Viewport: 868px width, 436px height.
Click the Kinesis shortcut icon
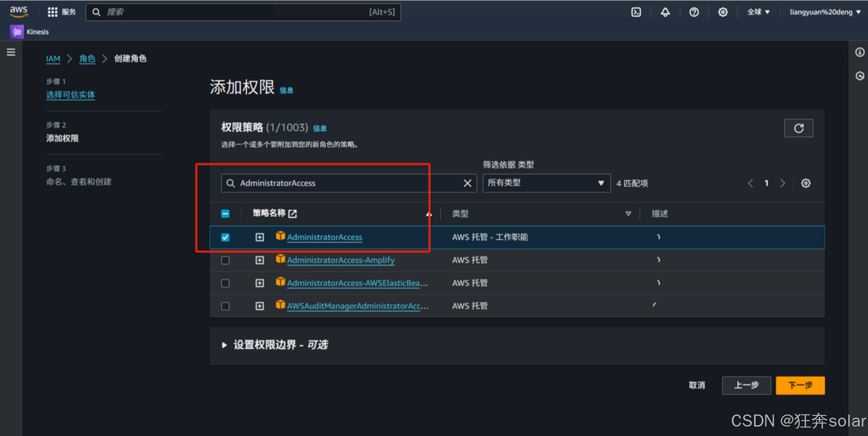coord(17,32)
